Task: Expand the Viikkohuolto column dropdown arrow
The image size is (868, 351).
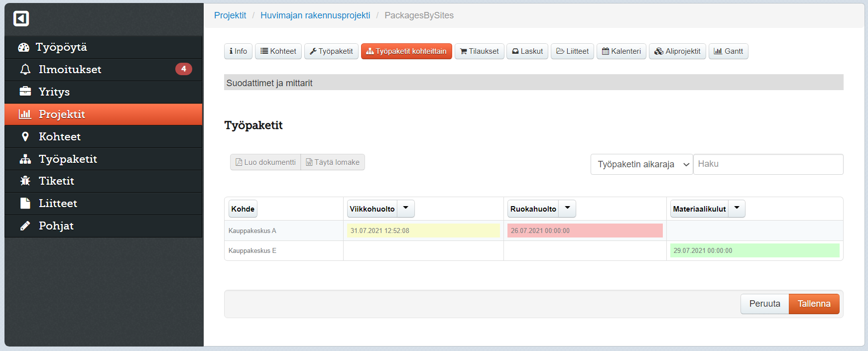Action: point(406,209)
